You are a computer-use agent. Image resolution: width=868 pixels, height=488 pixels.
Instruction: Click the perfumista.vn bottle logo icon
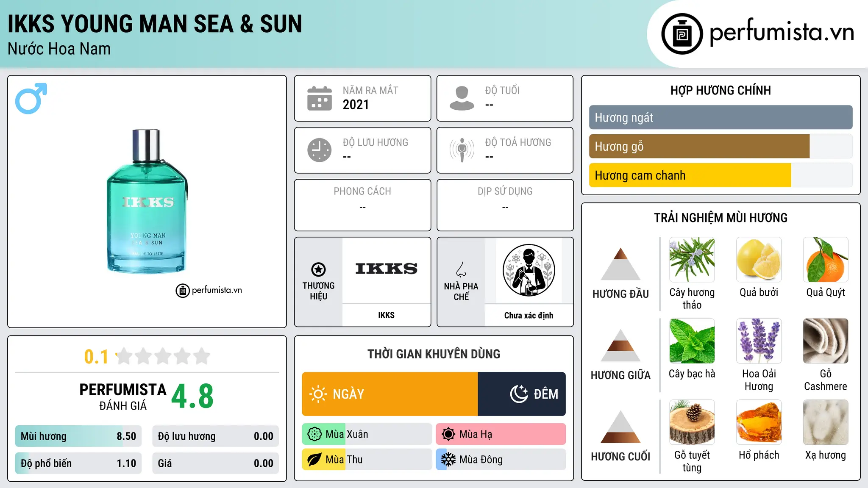(682, 34)
